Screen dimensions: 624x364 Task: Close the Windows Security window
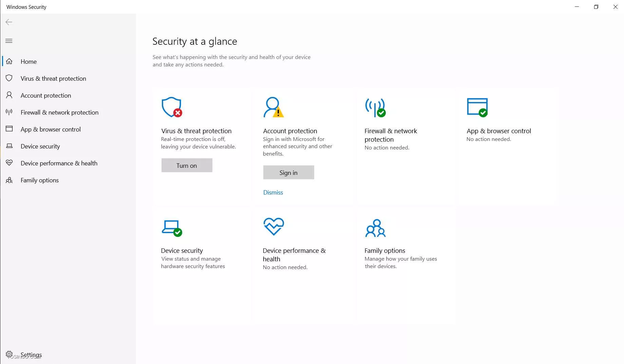point(616,7)
